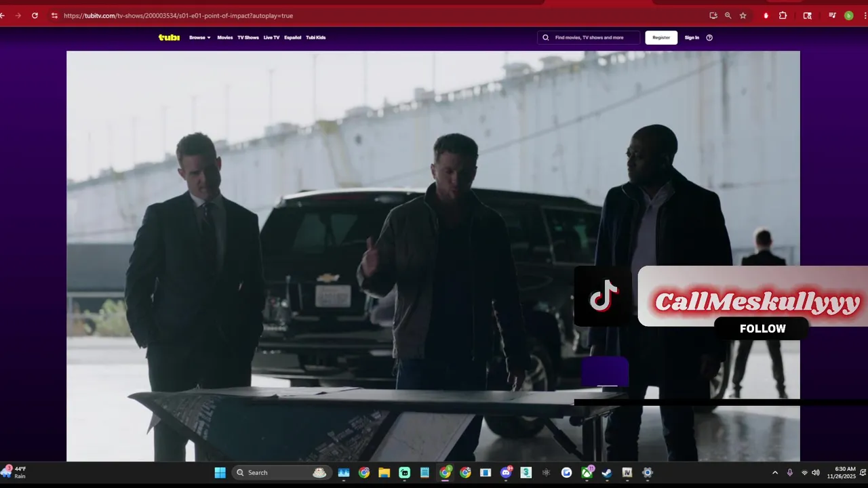868x488 pixels.
Task: Open the Steam taskbar icon
Action: coord(607,472)
